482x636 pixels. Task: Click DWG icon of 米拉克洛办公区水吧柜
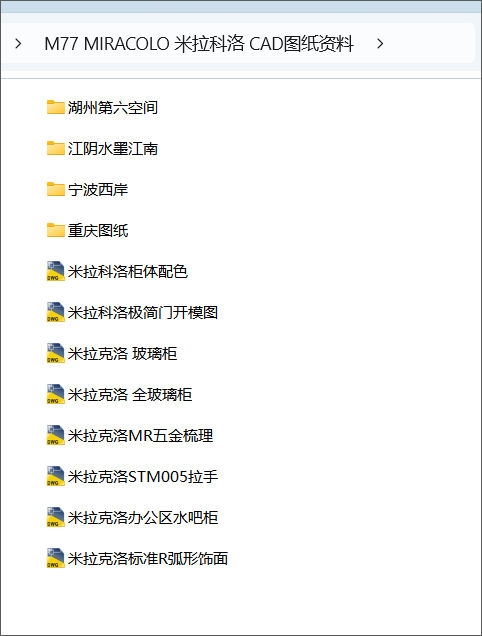point(56,517)
